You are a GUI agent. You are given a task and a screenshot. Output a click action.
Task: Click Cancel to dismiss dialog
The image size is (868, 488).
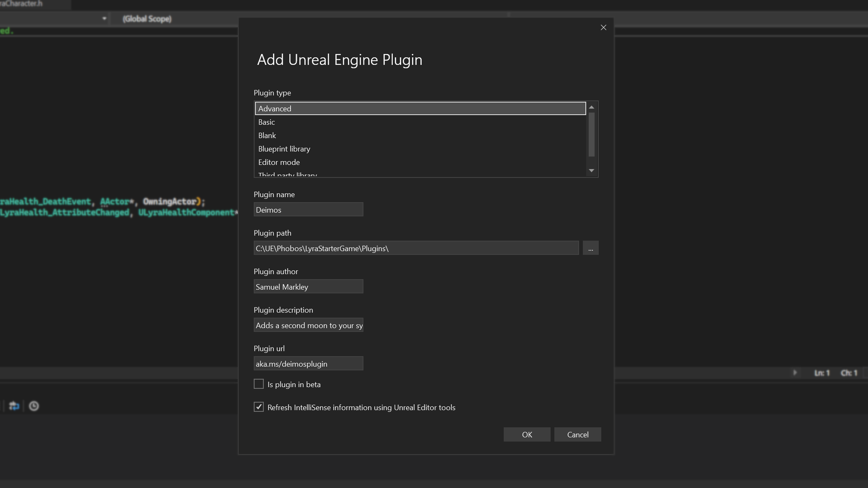(578, 434)
